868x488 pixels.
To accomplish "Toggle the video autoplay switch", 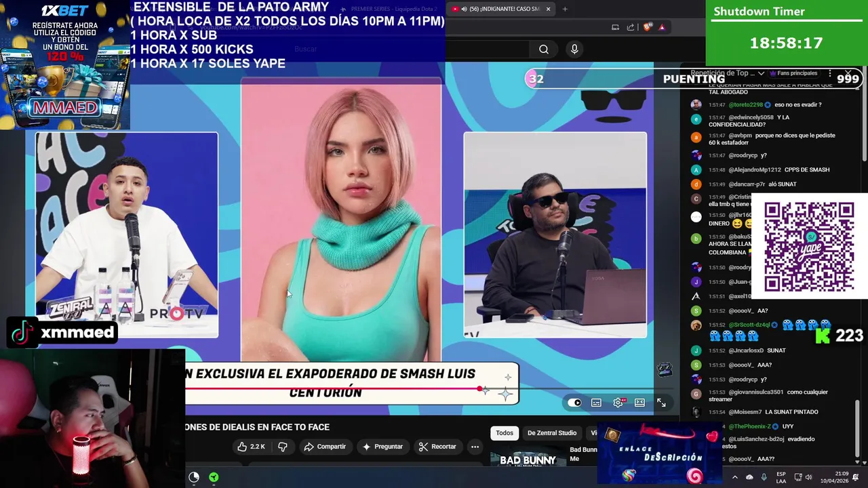I will (574, 403).
